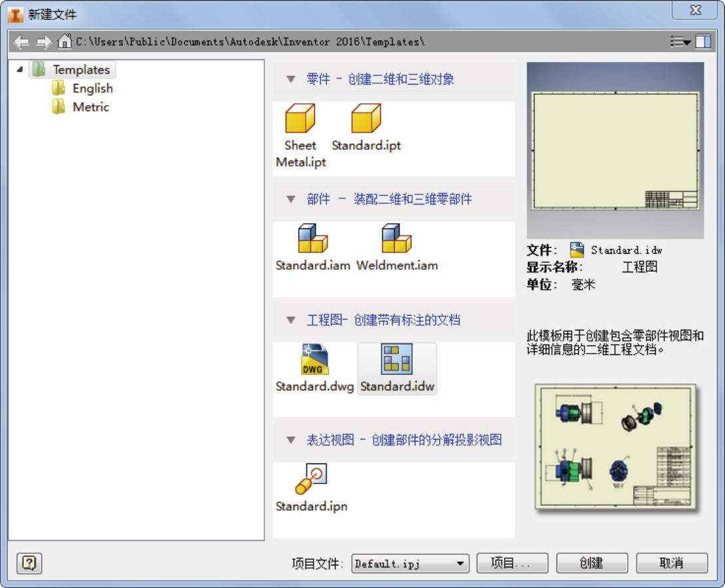Collapse the 表达视图 presentation section
Screen dimensions: 725x588
291,440
